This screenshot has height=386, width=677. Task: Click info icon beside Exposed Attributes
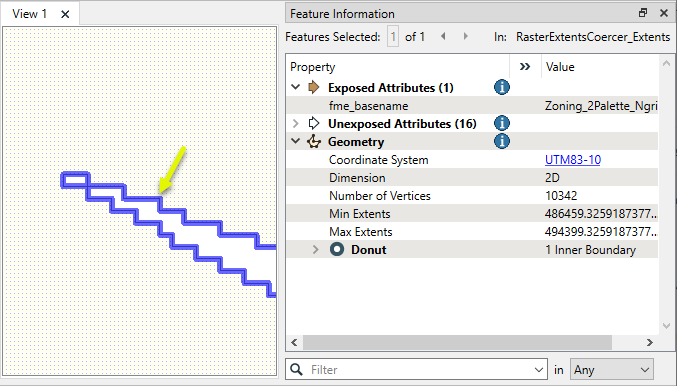502,87
